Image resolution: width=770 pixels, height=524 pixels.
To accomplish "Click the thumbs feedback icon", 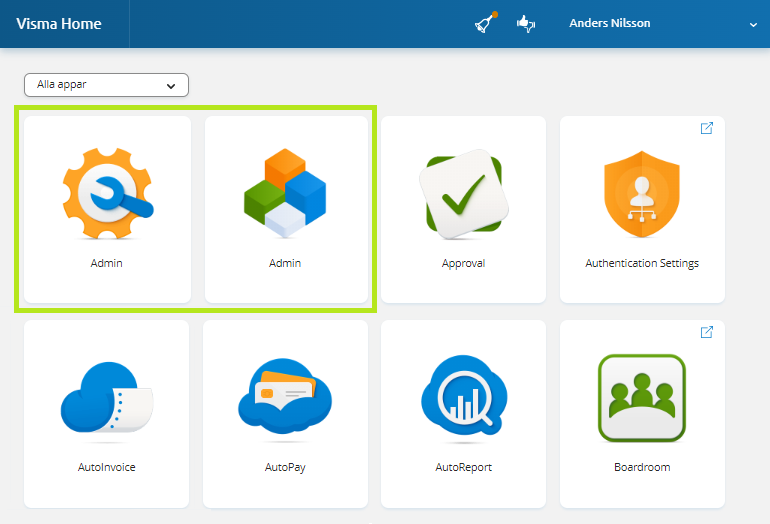I will (x=526, y=23).
